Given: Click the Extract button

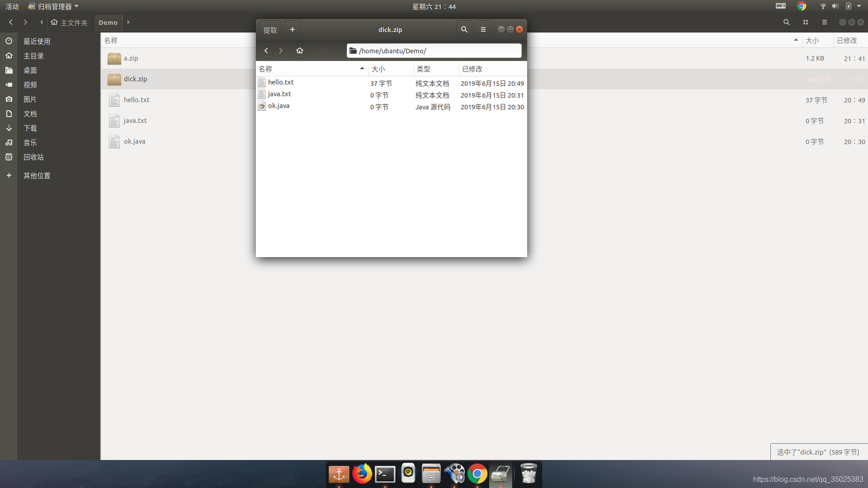Looking at the screenshot, I should tap(270, 30).
